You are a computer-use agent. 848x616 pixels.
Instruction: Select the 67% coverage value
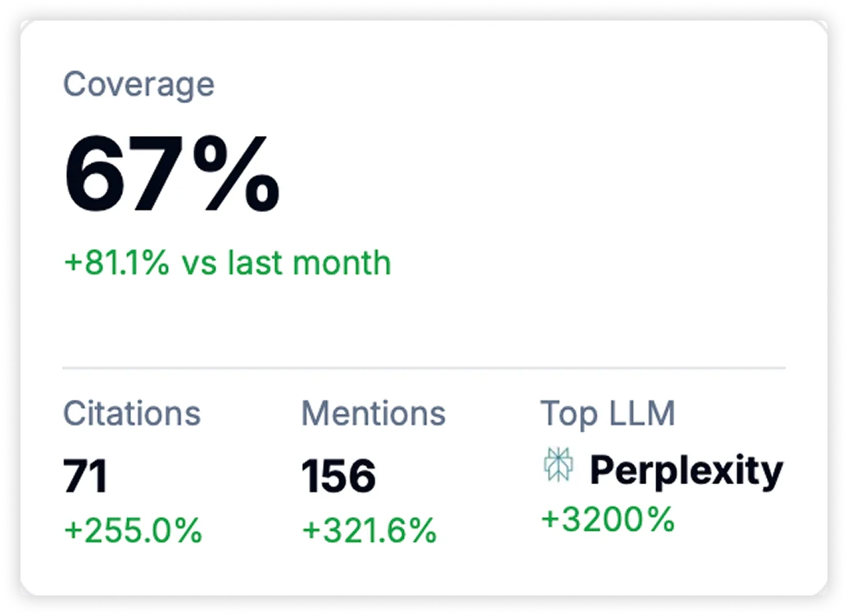pos(172,172)
